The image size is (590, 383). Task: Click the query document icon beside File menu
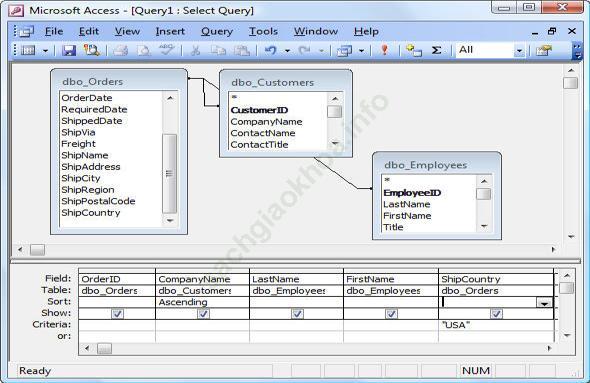(25, 32)
